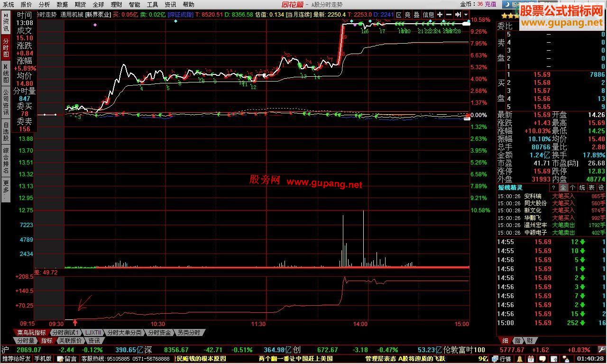This screenshot has width=607, height=364.
Task: Open 自选股 sidebar tab
Action: pyautogui.click(x=6, y=132)
